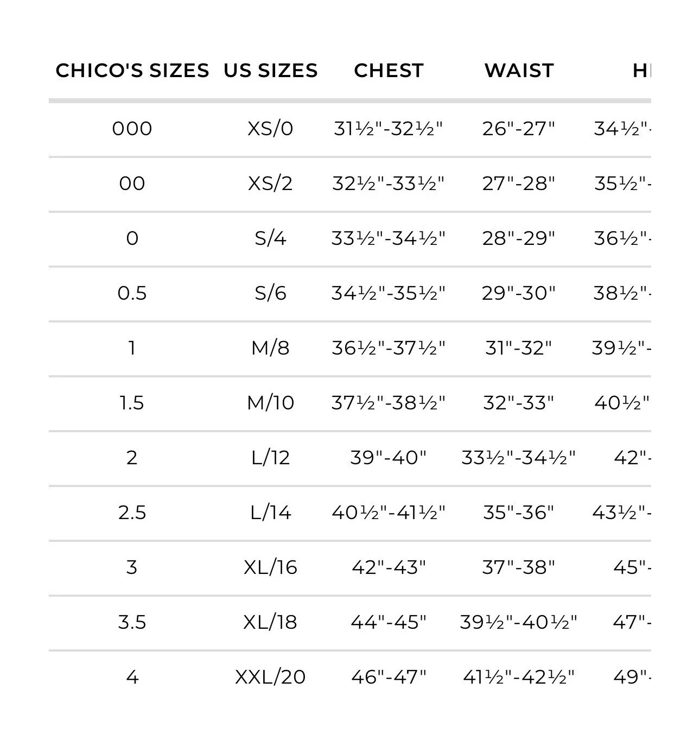The image size is (700, 739).
Task: Click chest measurement 42"-43"
Action: 389,567
